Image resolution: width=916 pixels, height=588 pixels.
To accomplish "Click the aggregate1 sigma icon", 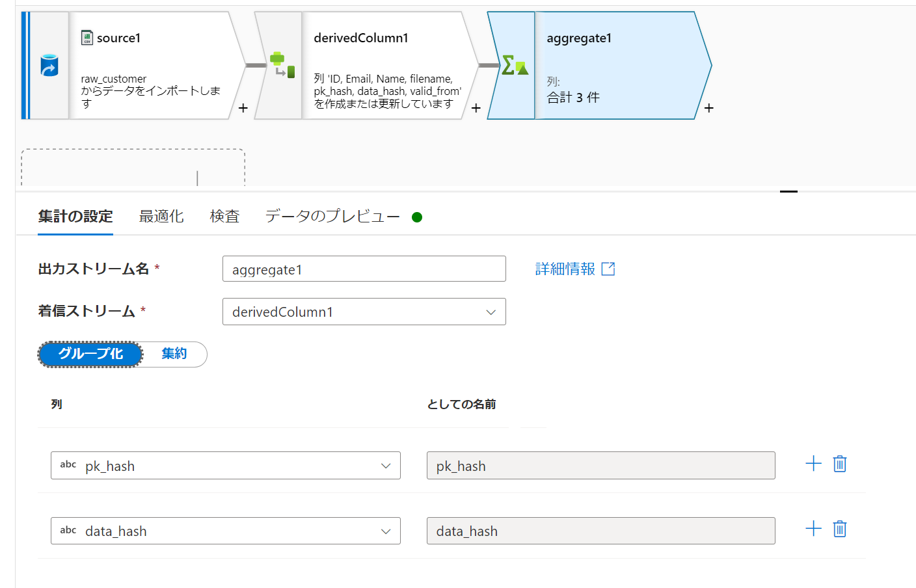I will (x=515, y=65).
